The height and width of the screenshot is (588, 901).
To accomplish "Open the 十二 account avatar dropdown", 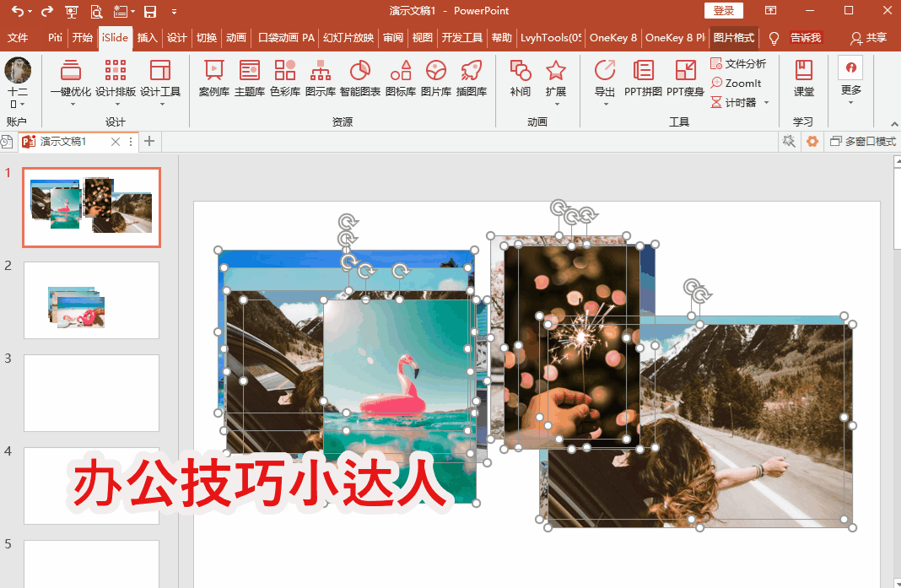I will pos(18,84).
